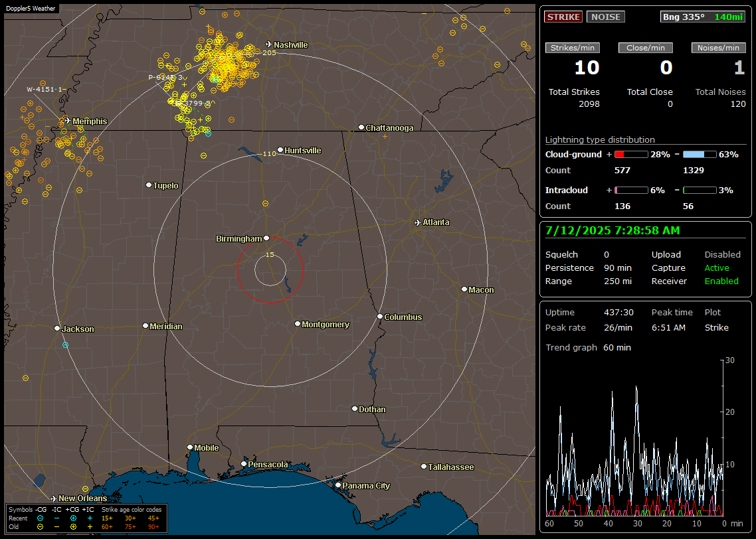The image size is (756, 539).
Task: Click the Atlanta airport plane icon
Action: tap(418, 222)
